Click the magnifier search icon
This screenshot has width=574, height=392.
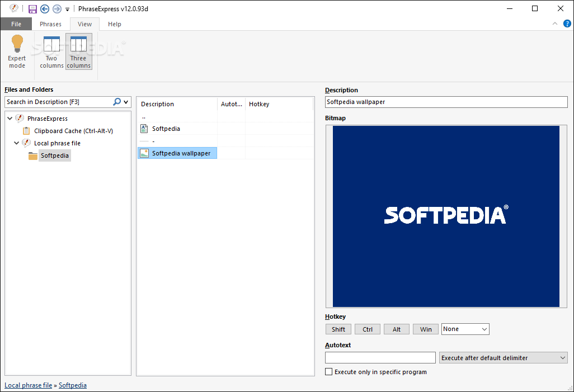tap(117, 102)
